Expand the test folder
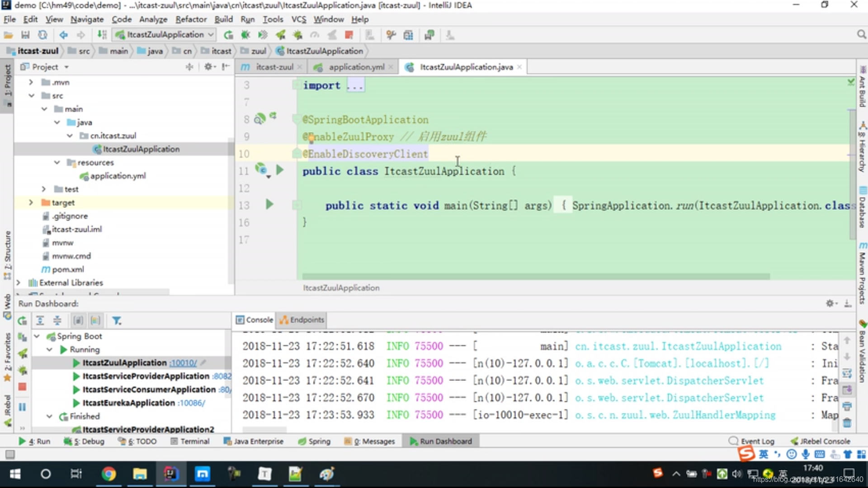The height and width of the screenshot is (488, 868). [44, 189]
